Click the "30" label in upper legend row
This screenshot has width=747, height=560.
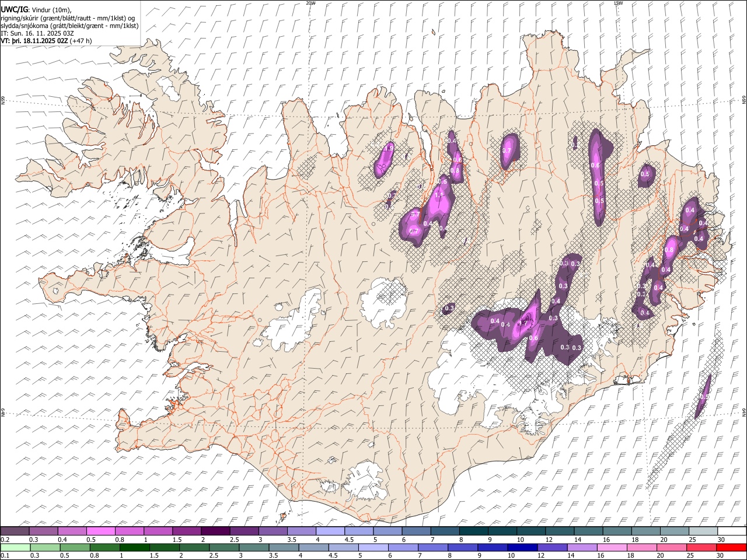point(721,540)
